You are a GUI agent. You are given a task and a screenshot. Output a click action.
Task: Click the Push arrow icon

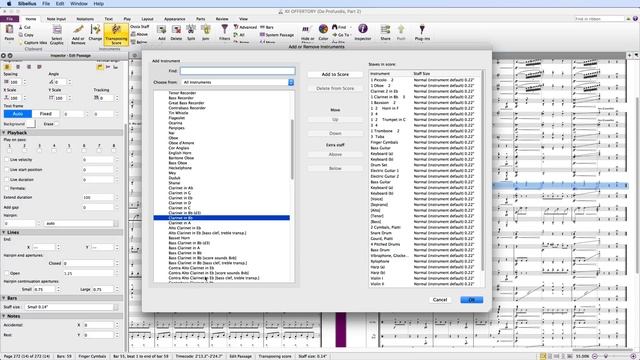pyautogui.click(x=401, y=29)
